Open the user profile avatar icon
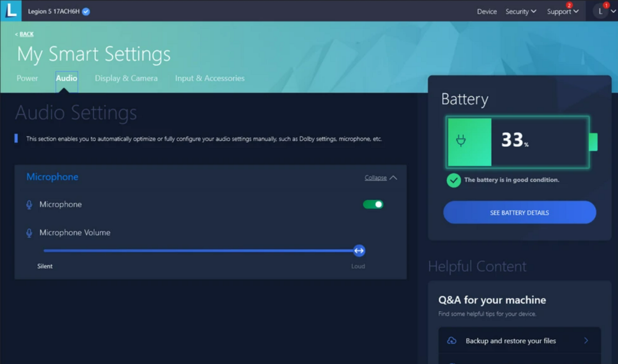 point(600,11)
